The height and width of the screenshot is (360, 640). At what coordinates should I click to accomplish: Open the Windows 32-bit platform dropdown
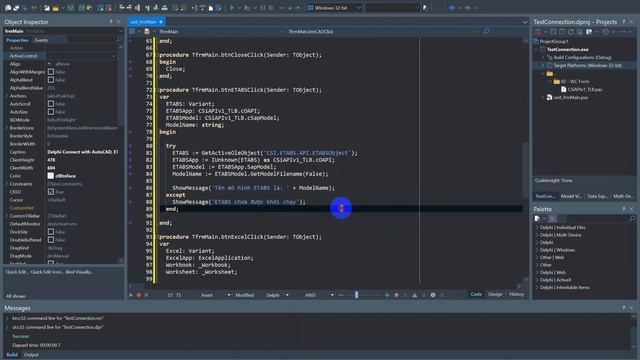point(359,8)
